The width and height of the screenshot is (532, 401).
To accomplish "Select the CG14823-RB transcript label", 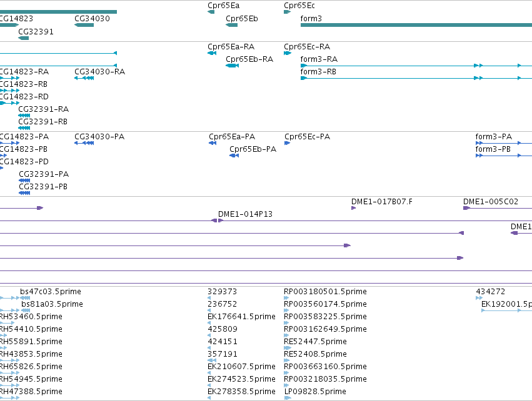I will [24, 84].
